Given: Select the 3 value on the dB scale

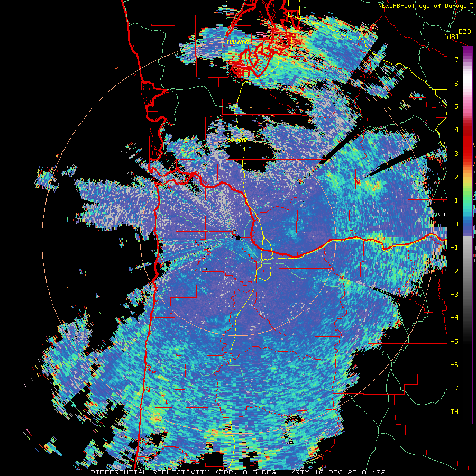Looking at the screenshot, I should click(456, 153).
